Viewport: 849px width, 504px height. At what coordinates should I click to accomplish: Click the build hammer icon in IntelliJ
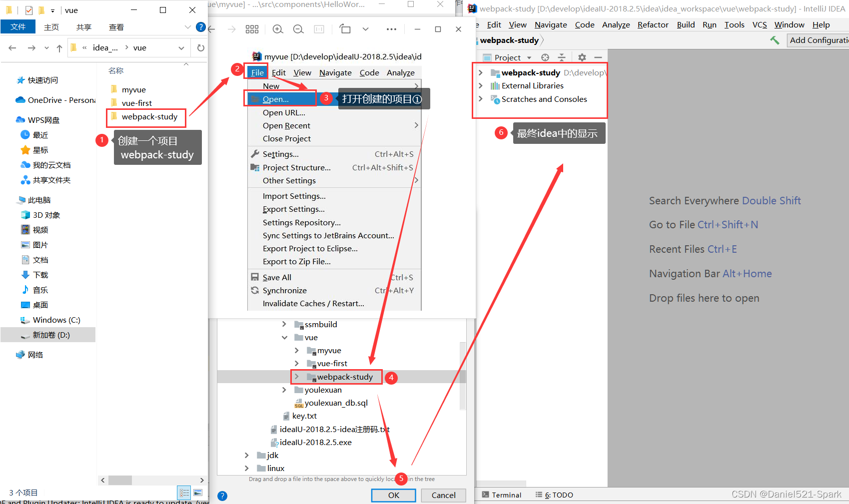(x=775, y=40)
